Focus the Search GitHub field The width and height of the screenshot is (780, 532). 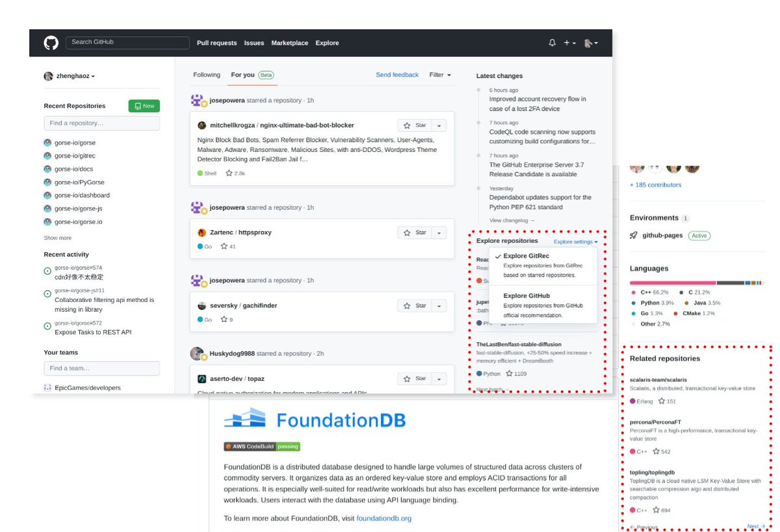(127, 42)
